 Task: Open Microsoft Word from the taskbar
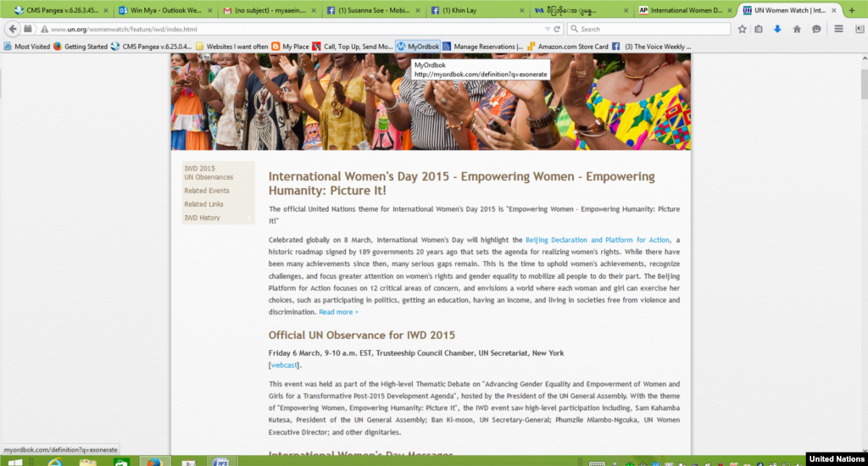[221, 463]
